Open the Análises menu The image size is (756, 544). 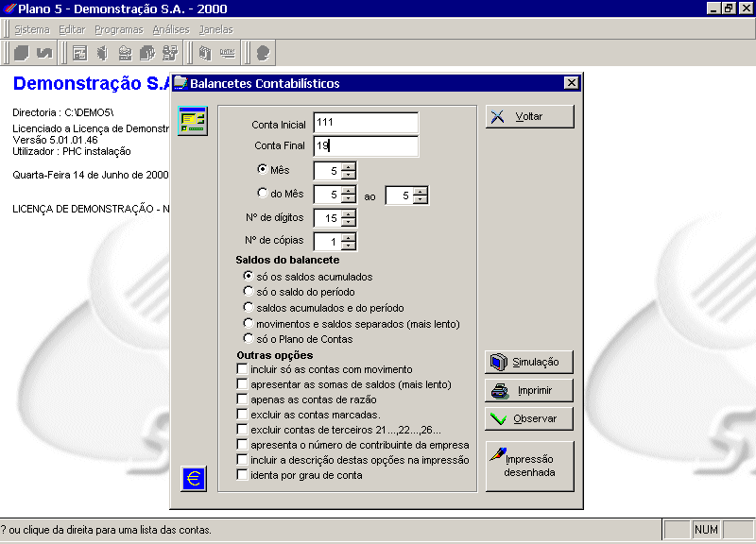click(171, 29)
